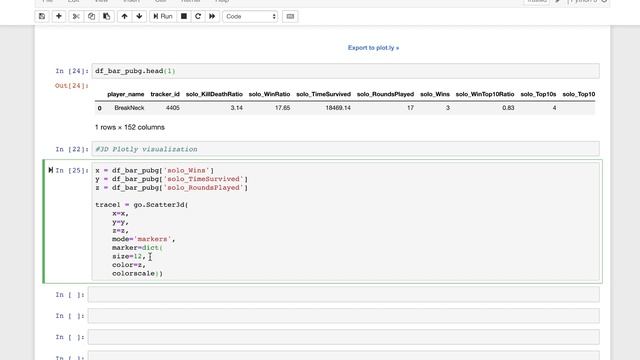Click the Out[24] output prompt
The height and width of the screenshot is (360, 640).
(71, 86)
